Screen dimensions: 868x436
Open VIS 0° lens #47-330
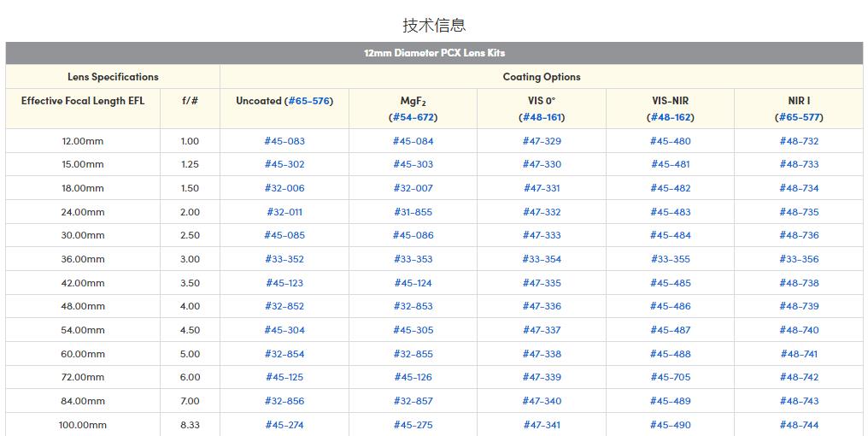tap(542, 164)
